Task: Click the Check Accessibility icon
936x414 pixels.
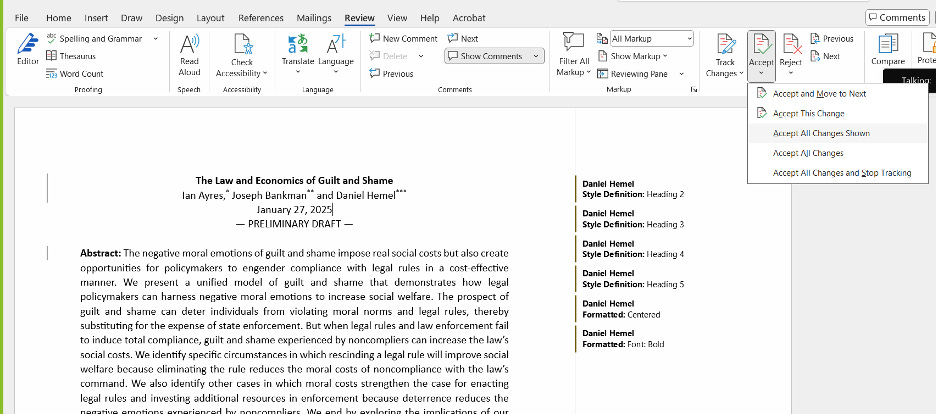Action: pyautogui.click(x=242, y=44)
